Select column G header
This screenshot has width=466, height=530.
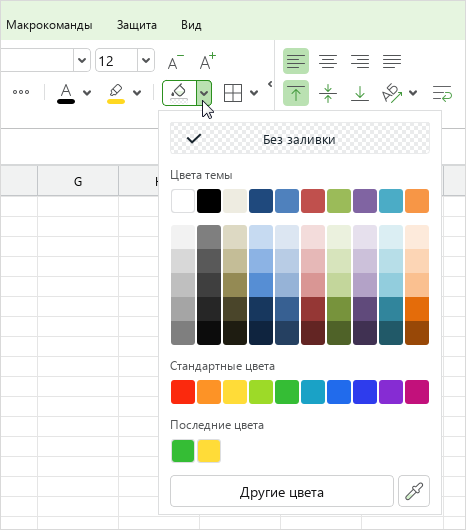(x=78, y=181)
